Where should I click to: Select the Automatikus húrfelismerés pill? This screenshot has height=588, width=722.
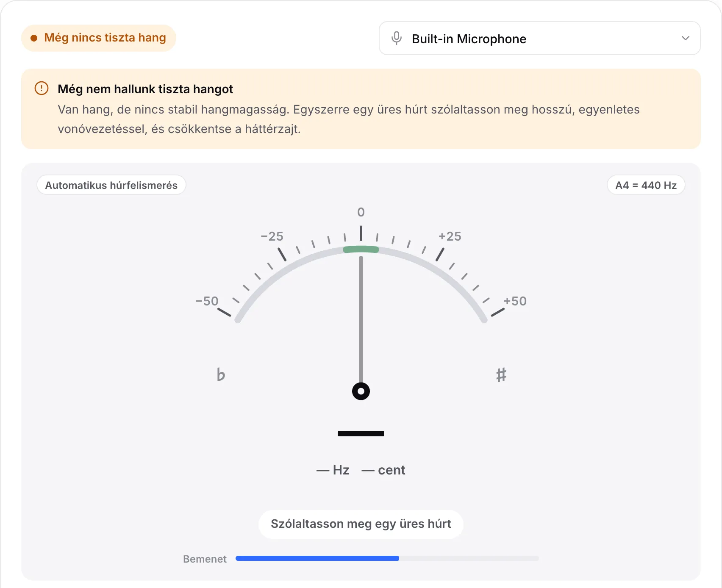[111, 185]
